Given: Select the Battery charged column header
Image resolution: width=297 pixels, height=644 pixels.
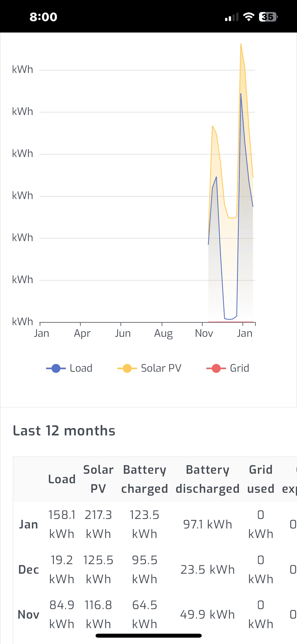Looking at the screenshot, I should coord(144,479).
